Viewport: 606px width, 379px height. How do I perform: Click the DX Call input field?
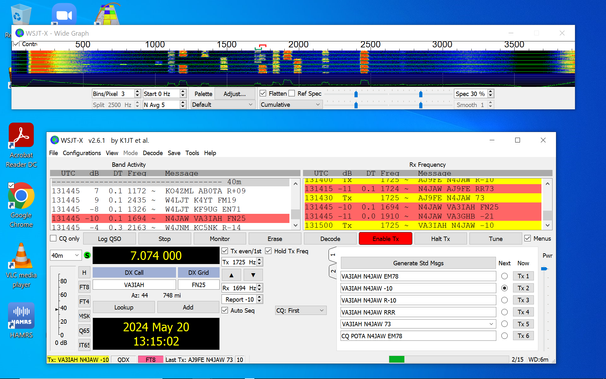pyautogui.click(x=134, y=285)
